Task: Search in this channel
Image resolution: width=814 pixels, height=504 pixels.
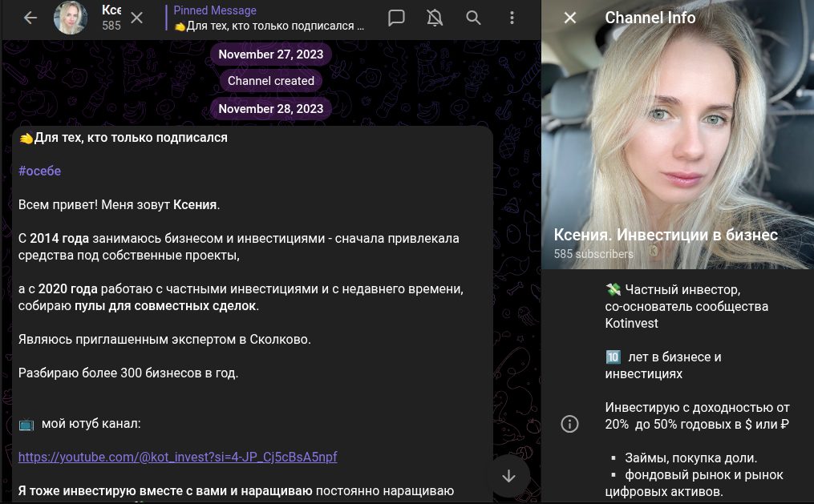Action: (x=473, y=18)
